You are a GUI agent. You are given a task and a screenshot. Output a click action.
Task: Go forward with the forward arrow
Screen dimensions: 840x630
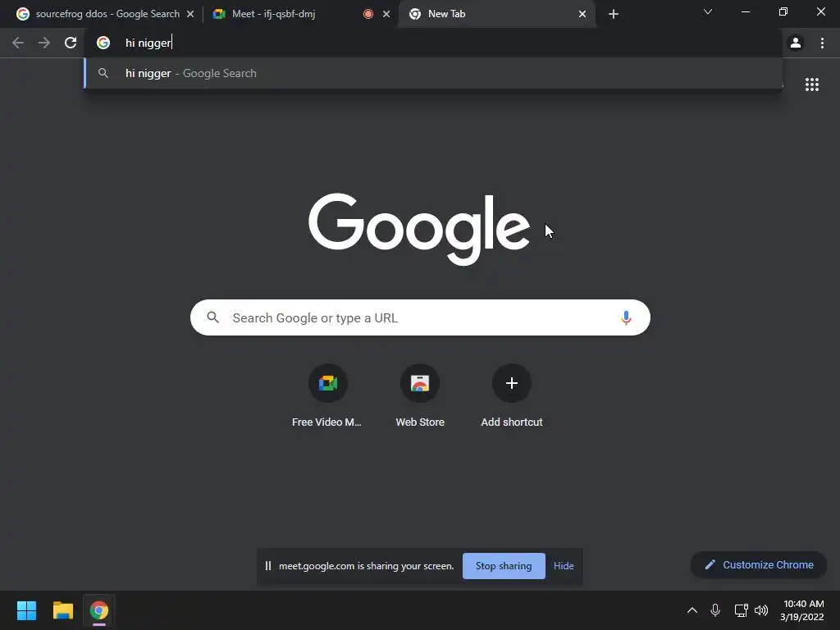pyautogui.click(x=44, y=43)
